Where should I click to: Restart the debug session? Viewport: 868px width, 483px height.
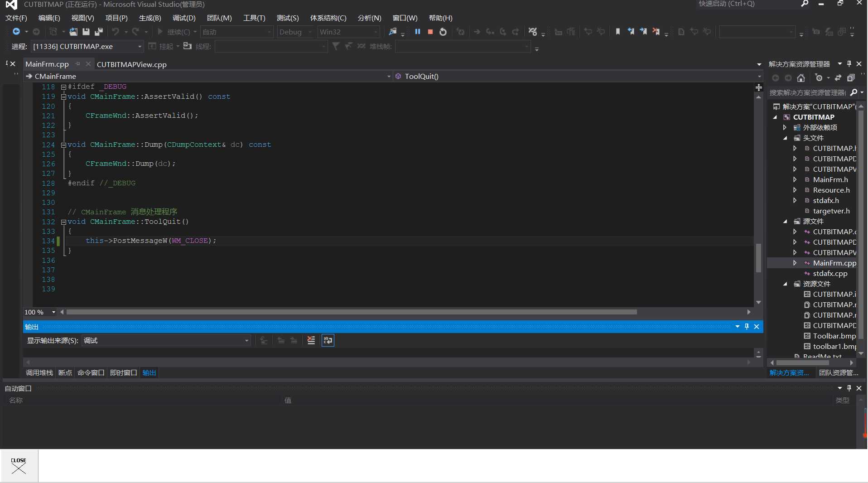(x=443, y=32)
